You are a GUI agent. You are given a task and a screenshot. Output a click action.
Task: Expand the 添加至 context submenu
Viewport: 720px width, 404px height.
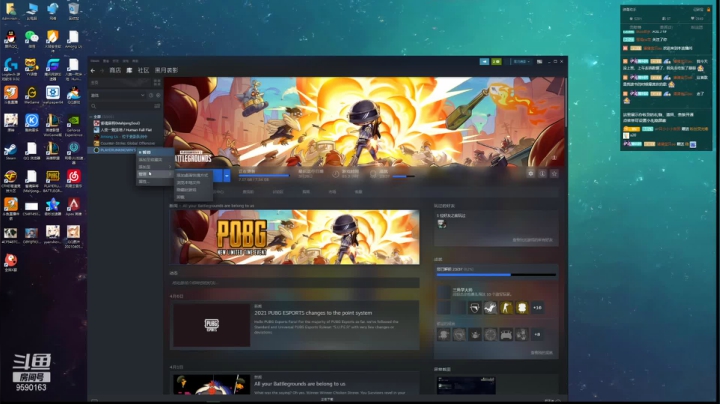(x=155, y=167)
